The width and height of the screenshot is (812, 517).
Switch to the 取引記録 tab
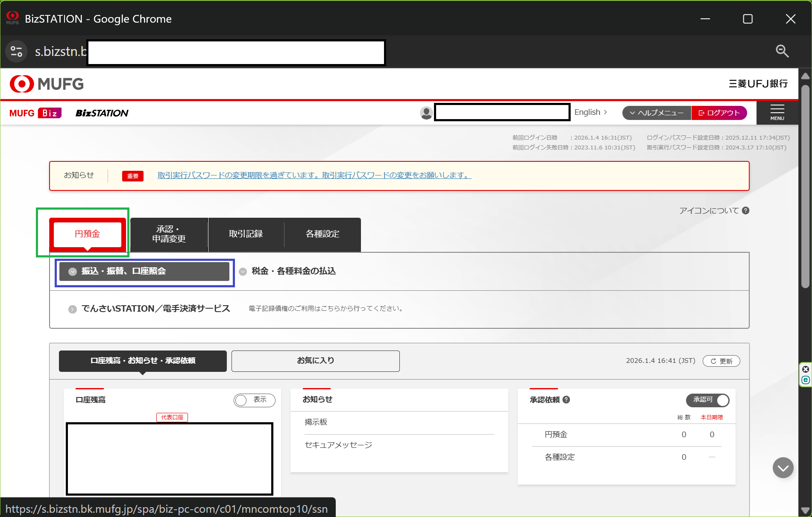pos(246,234)
